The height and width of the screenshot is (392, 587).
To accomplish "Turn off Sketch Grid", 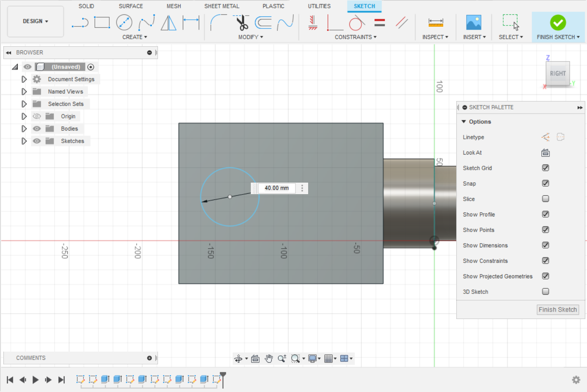I will pyautogui.click(x=545, y=168).
